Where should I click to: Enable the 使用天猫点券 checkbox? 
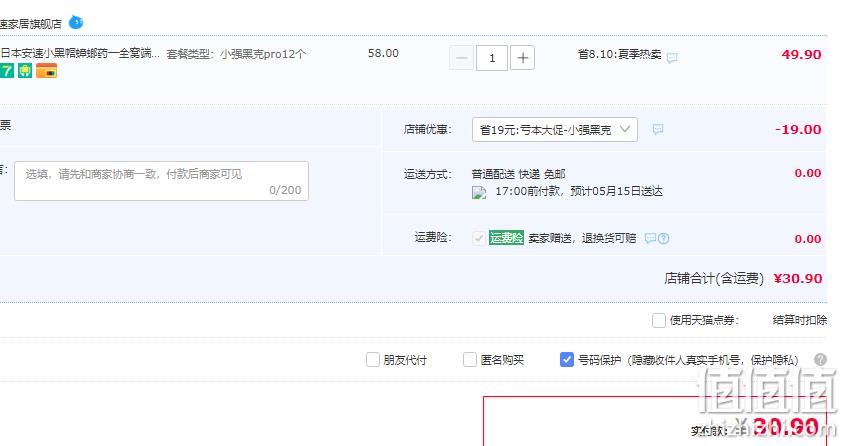point(658,320)
